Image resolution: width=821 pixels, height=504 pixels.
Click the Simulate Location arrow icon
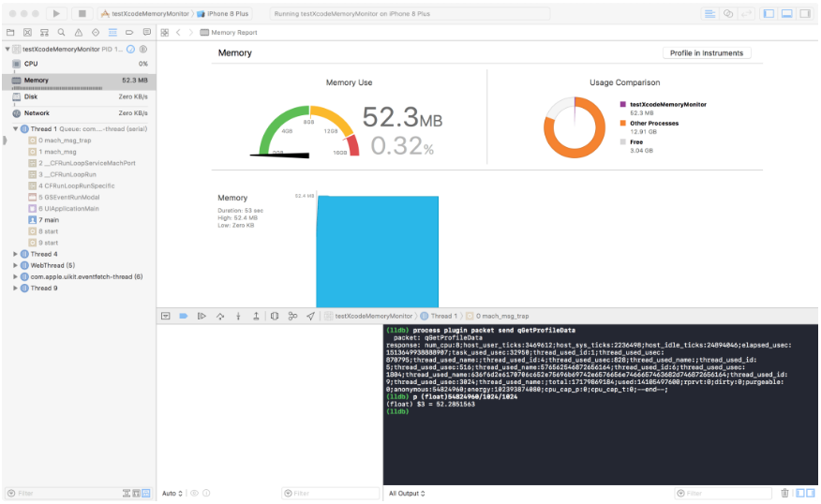[311, 316]
